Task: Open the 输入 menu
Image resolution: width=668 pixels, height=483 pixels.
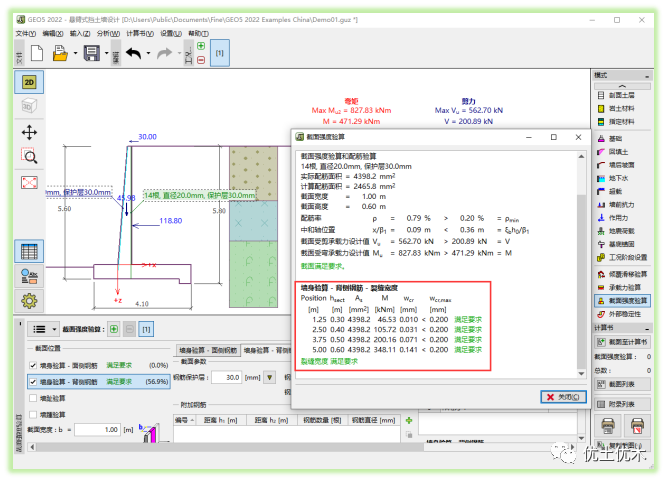Action: pyautogui.click(x=80, y=33)
